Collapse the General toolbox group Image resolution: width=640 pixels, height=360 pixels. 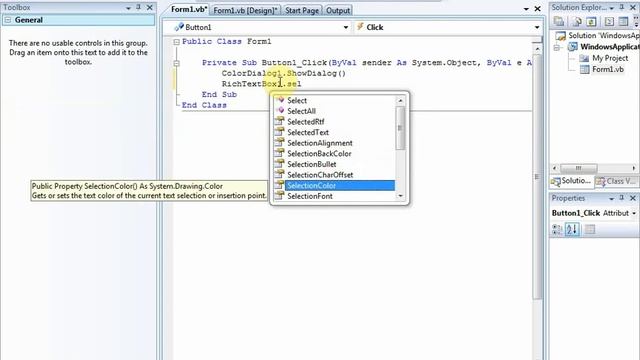coord(8,20)
